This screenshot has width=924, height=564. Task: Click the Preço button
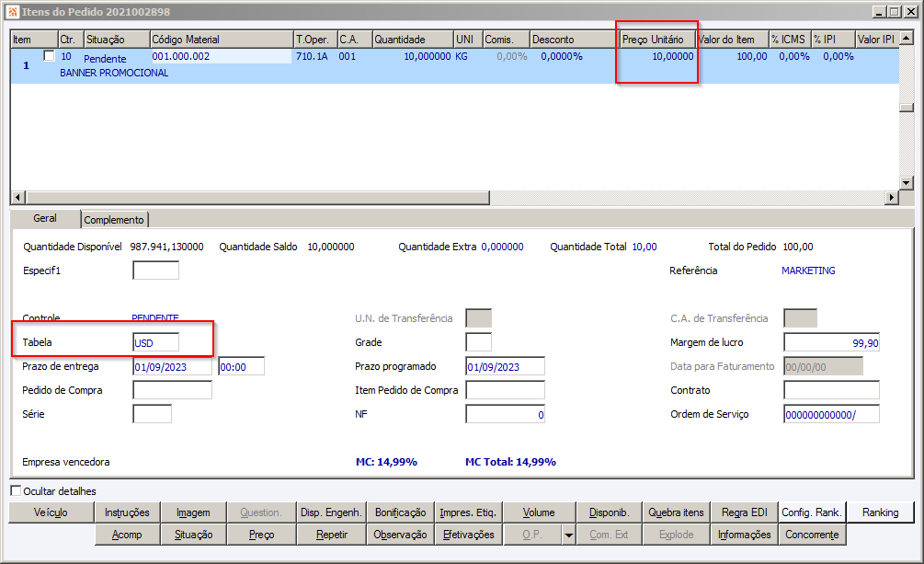pos(262,535)
